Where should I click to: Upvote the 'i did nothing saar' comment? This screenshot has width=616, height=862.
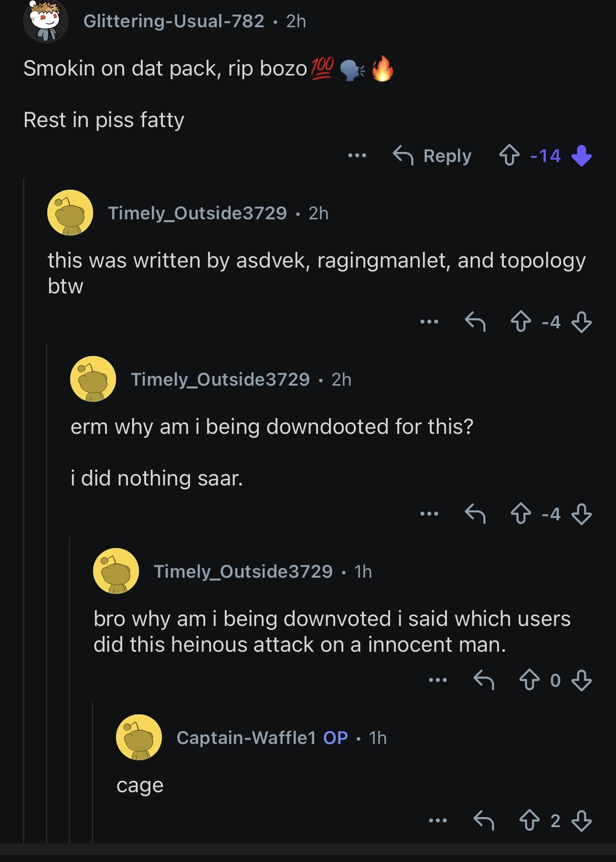520,514
